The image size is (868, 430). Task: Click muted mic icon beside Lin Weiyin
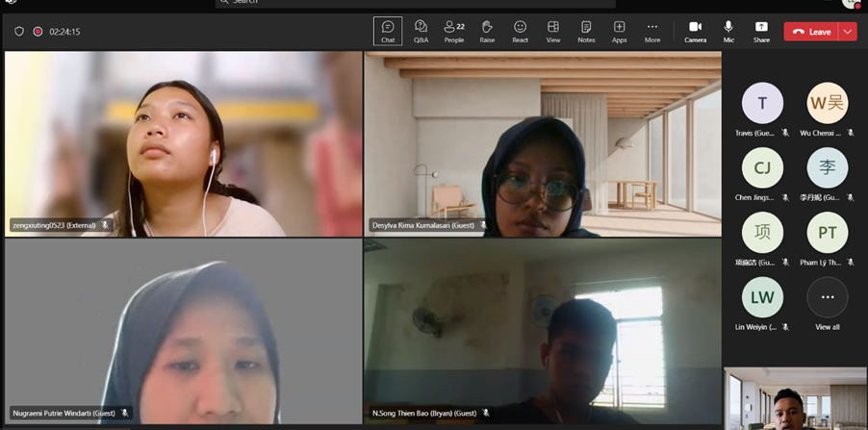coord(785,327)
